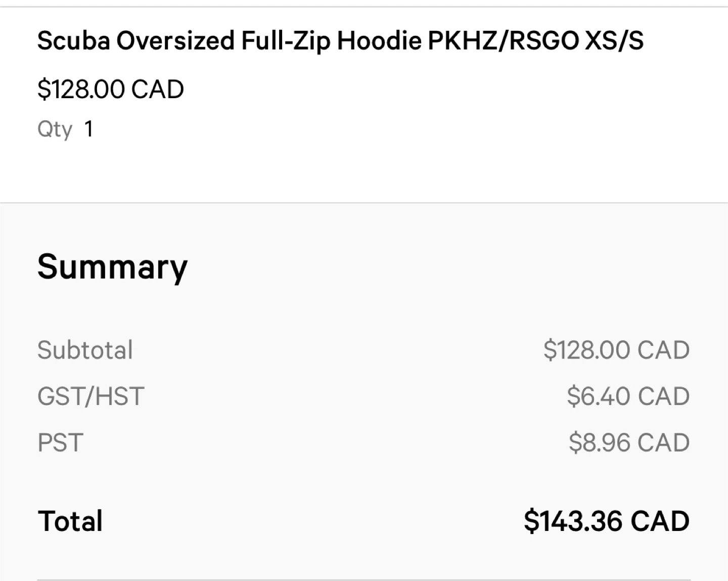Select the Subtotal amount $128.00 CAD

click(616, 350)
